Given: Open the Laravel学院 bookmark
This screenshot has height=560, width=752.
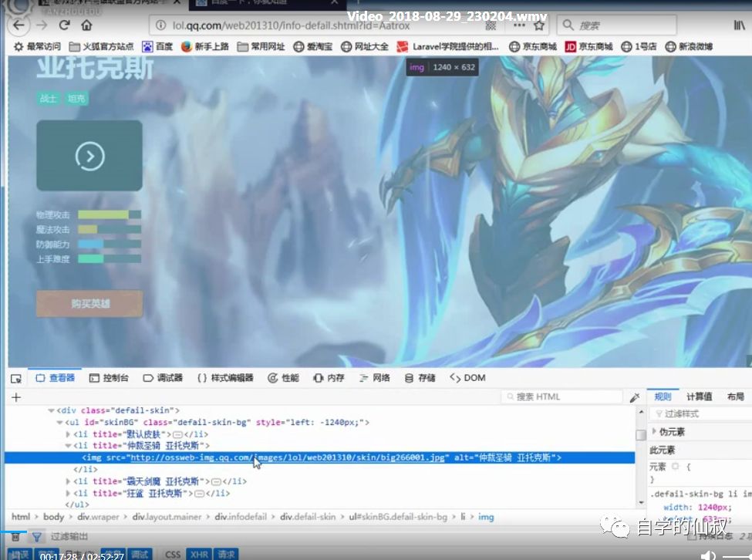Looking at the screenshot, I should (x=447, y=46).
